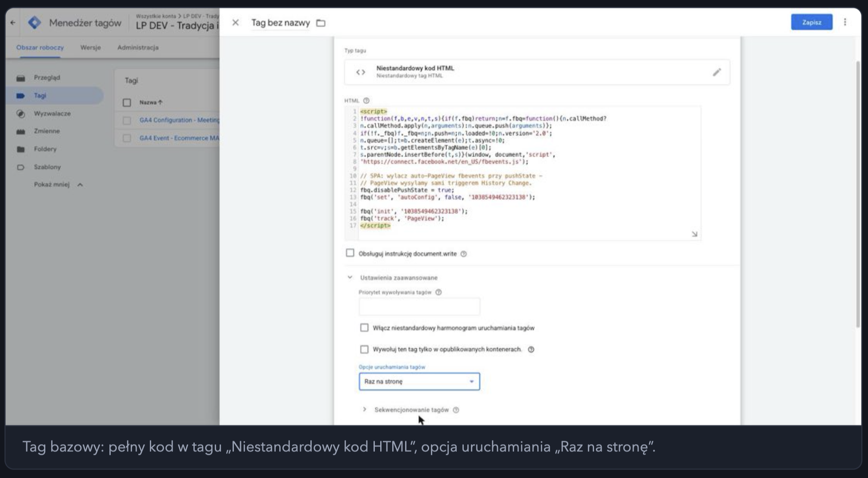Switch to the Obszar roboczy tab

pos(40,48)
